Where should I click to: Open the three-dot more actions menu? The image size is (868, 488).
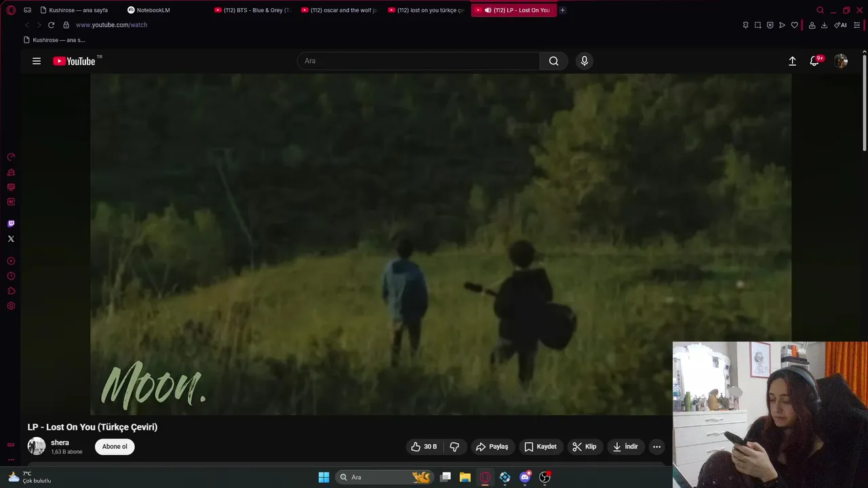point(656,447)
